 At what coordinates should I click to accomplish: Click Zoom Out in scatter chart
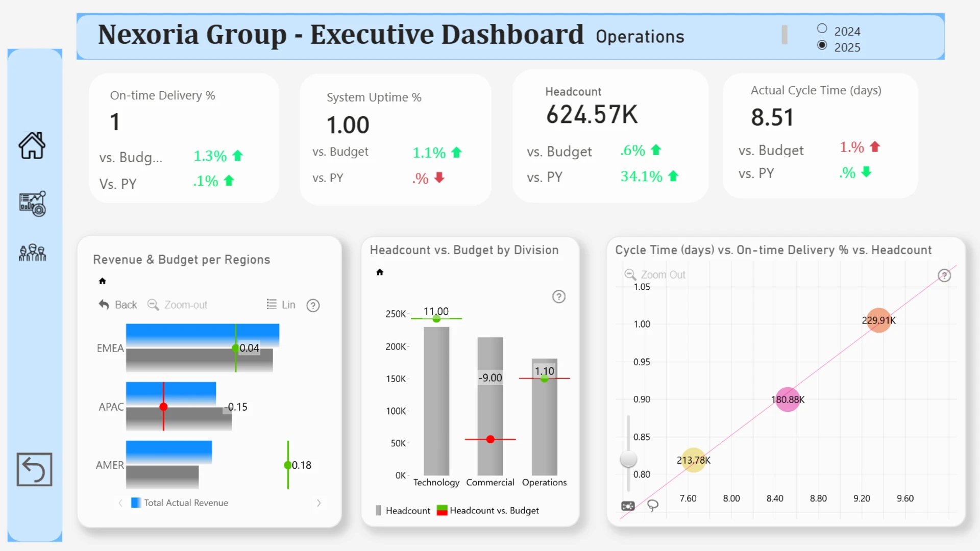(655, 275)
